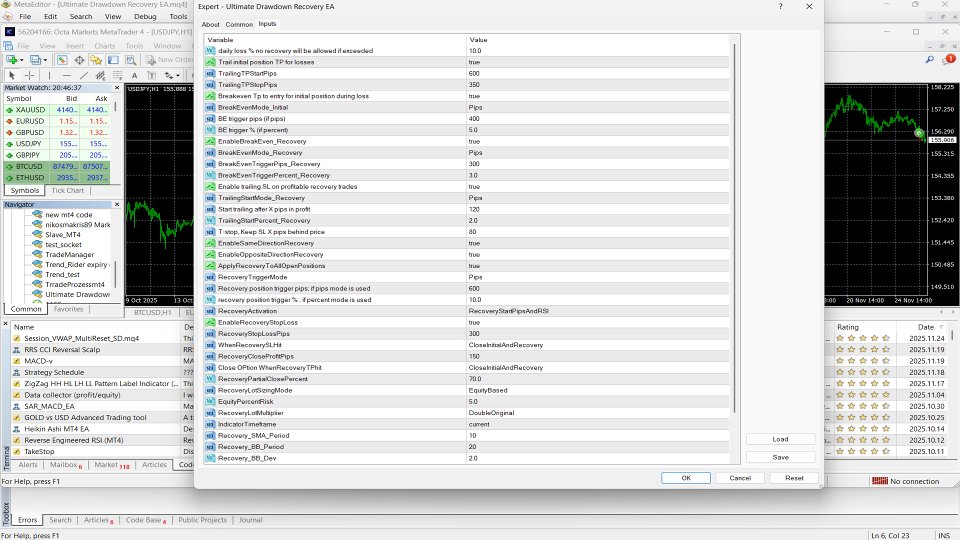Select the Trendline drawing tool
The image size is (960, 540).
click(x=83, y=75)
